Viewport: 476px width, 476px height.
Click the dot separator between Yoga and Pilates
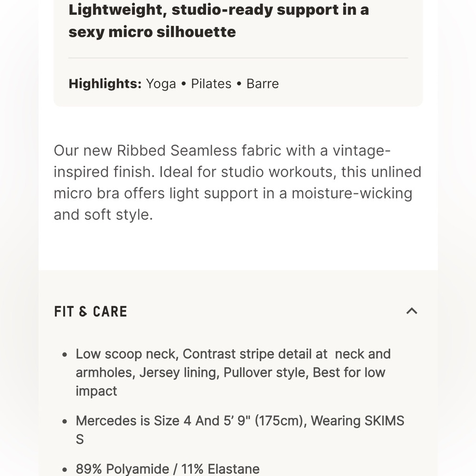tap(183, 84)
